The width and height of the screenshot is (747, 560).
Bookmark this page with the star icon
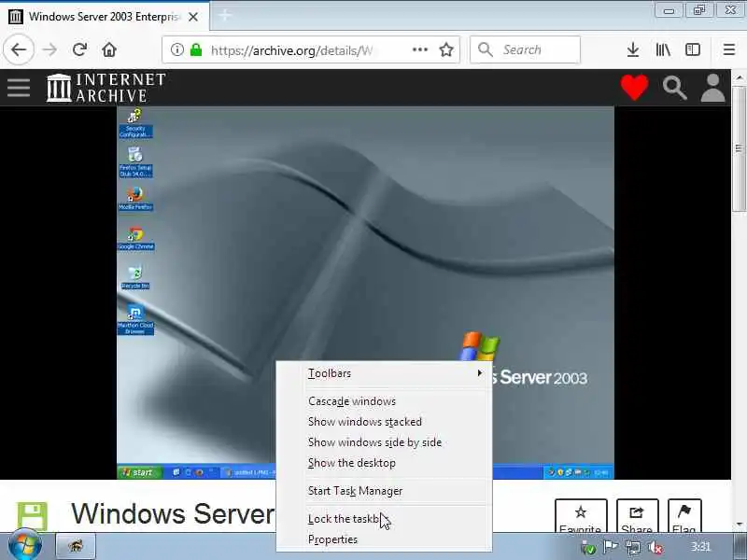[x=446, y=49]
